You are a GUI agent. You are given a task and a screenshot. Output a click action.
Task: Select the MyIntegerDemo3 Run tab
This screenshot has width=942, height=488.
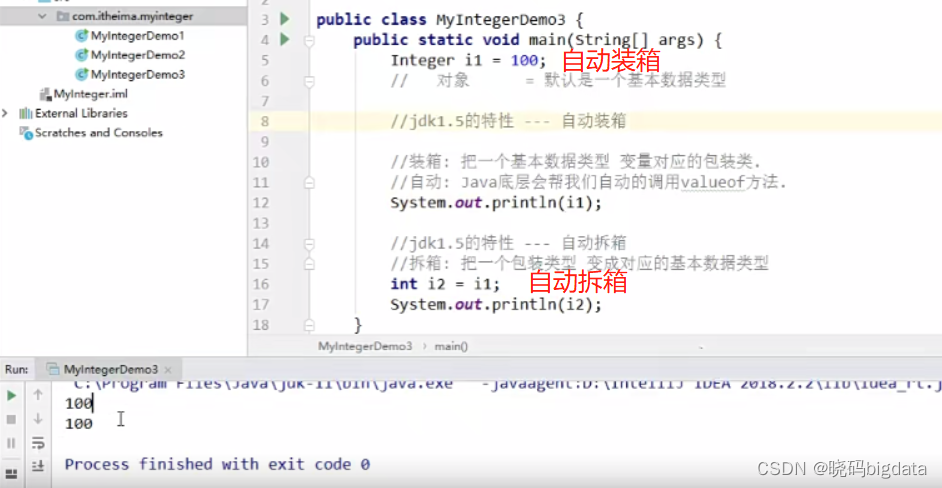[x=110, y=369]
